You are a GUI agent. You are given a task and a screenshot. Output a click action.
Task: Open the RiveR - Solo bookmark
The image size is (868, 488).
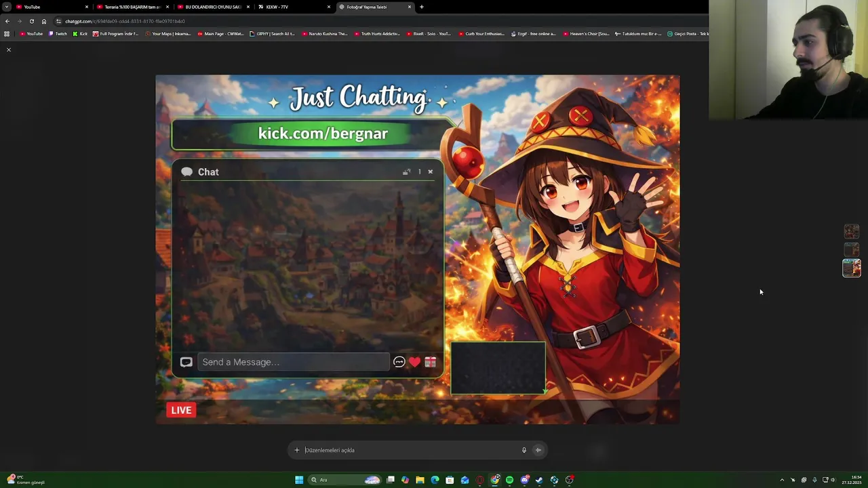click(429, 34)
